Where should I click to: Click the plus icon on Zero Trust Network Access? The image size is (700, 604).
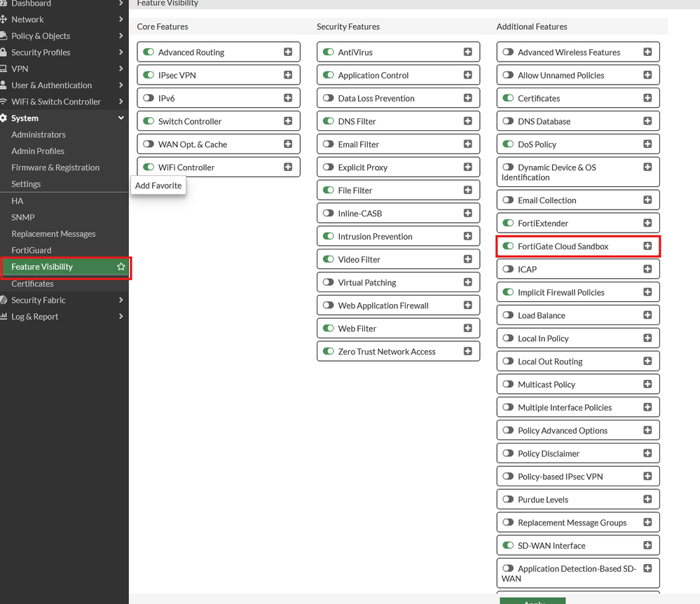(468, 351)
